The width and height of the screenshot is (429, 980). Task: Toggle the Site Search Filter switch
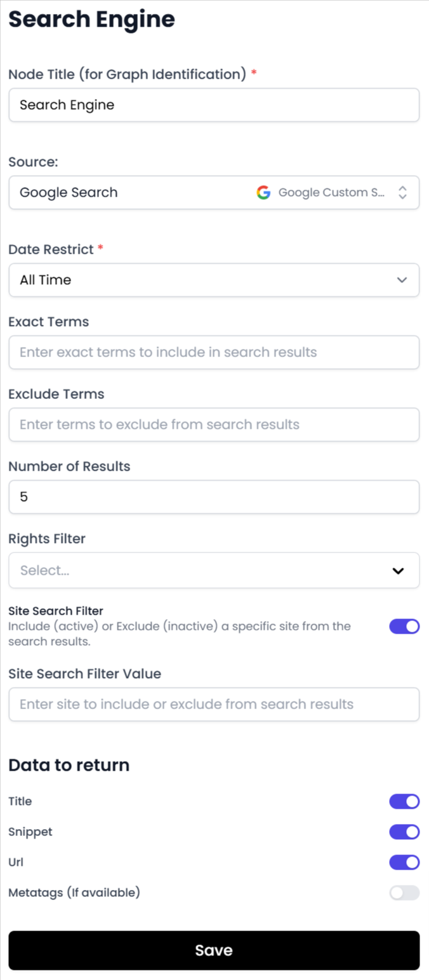(404, 627)
